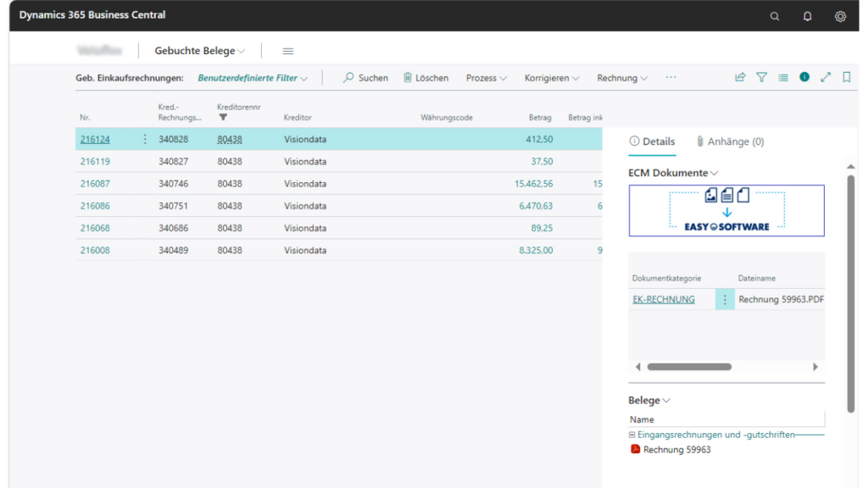
Task: Open the notifications bell
Action: (807, 16)
